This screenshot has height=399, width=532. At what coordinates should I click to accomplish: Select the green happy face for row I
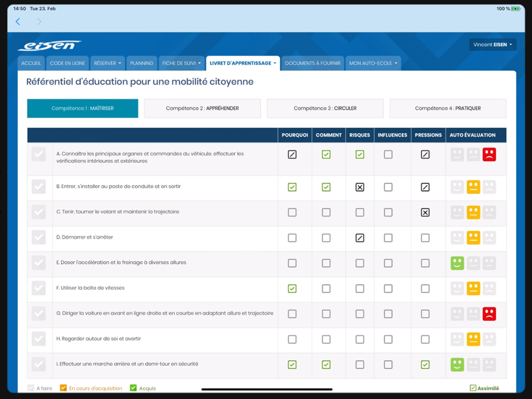[x=458, y=364]
